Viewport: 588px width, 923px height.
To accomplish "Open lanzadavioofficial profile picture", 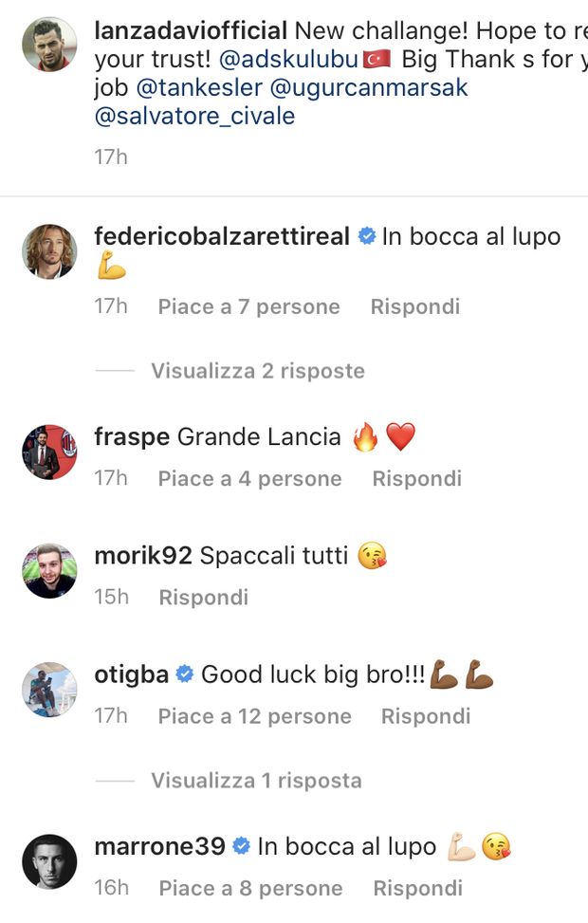I will [x=49, y=45].
